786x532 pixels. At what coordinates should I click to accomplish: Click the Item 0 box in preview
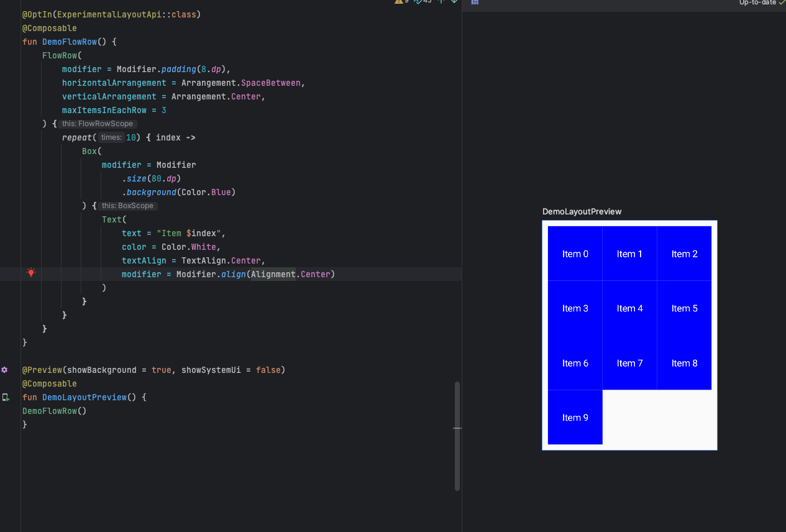click(575, 254)
